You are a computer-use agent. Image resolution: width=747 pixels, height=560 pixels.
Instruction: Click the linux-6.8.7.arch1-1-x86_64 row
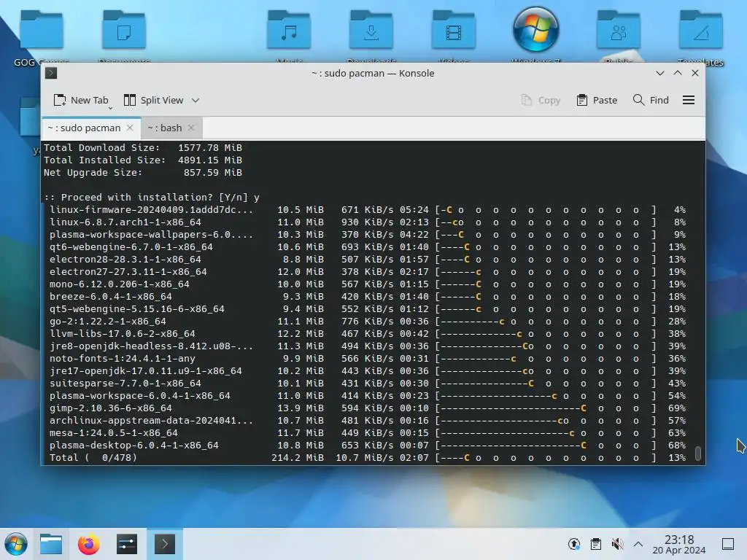coord(368,222)
